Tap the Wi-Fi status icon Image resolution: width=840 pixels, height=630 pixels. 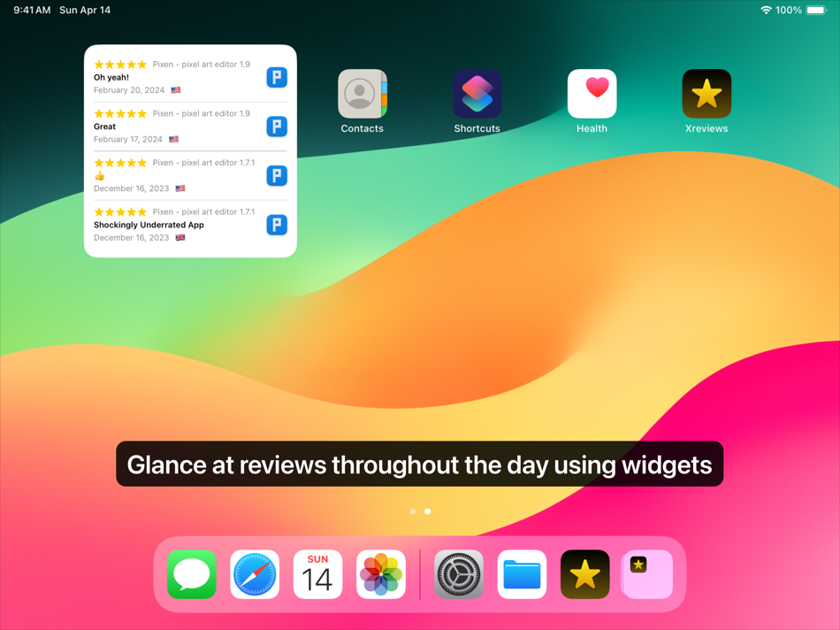click(x=766, y=10)
